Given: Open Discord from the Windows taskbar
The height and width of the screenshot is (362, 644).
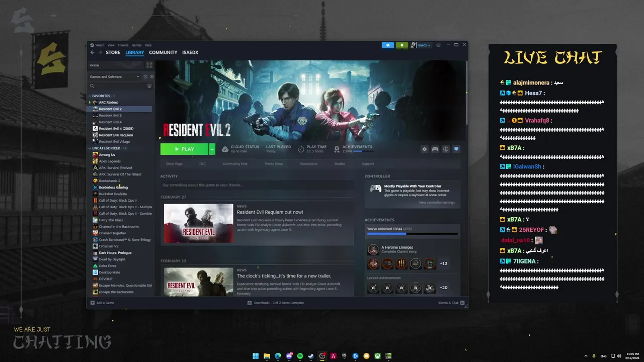Looking at the screenshot, I should point(289,356).
